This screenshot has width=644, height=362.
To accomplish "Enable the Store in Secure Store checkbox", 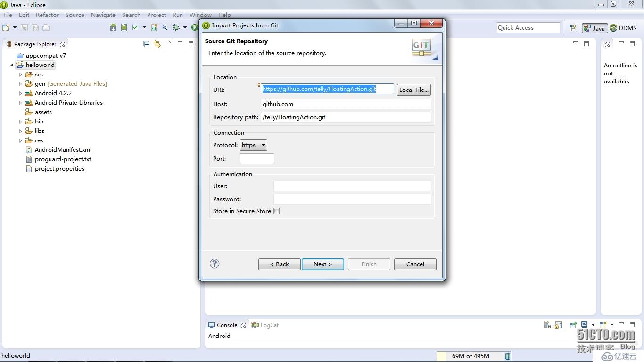I will pos(277,211).
